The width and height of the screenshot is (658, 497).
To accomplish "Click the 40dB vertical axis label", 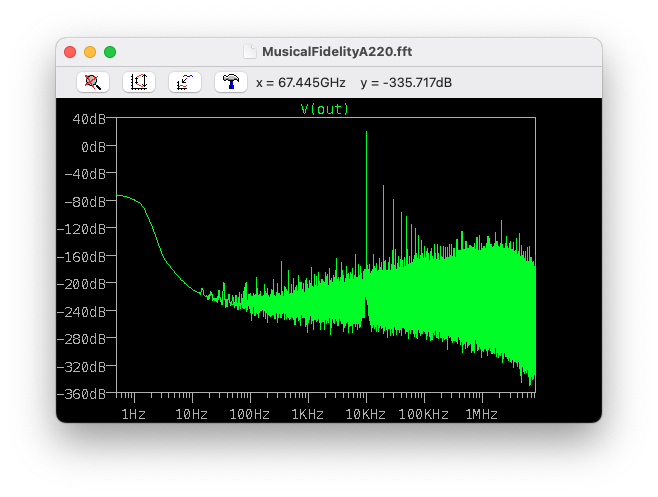I will (89, 119).
